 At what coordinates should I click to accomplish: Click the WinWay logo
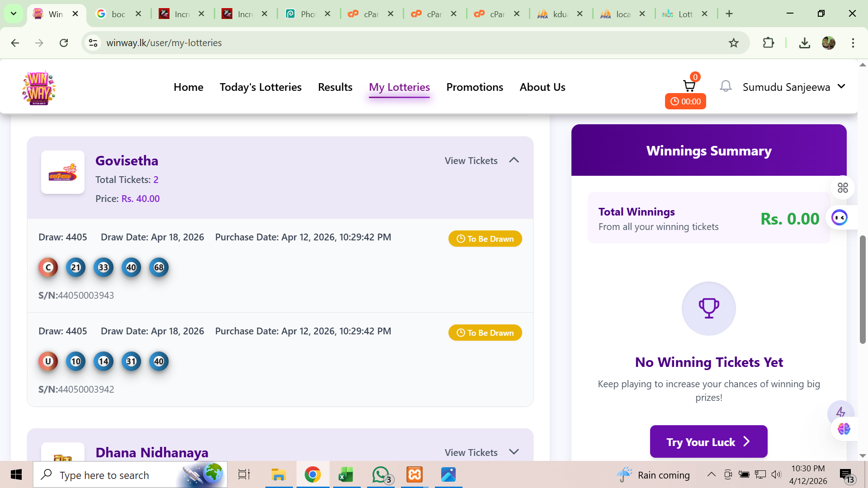pos(39,88)
